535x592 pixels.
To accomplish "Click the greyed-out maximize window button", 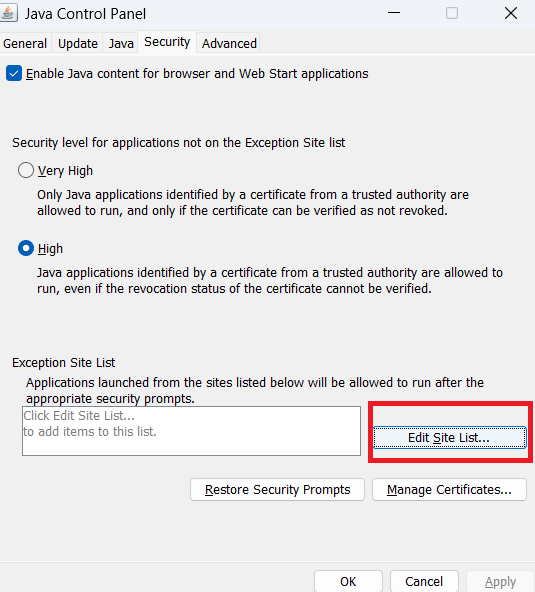I will tap(452, 13).
